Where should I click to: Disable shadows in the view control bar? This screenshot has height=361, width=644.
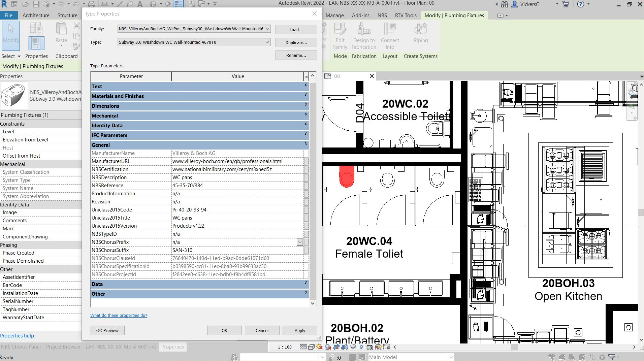pyautogui.click(x=327, y=347)
